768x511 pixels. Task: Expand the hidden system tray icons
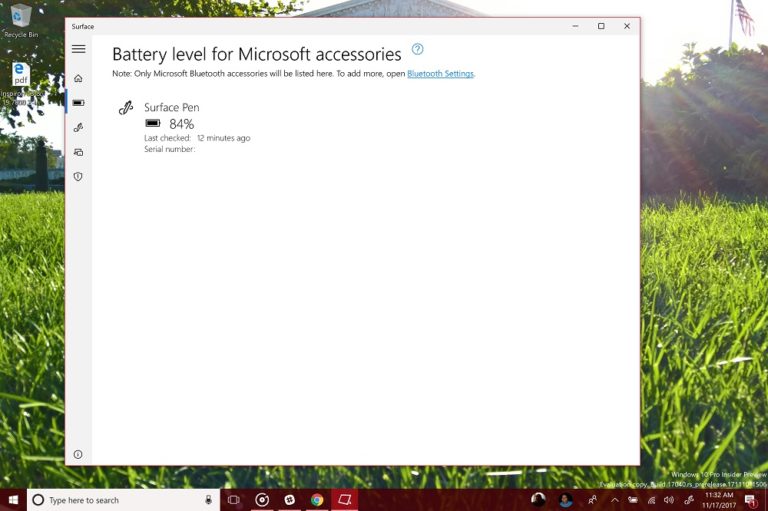(x=614, y=500)
